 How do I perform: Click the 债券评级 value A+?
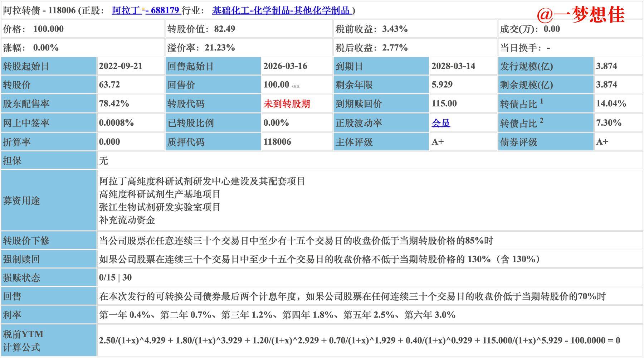(x=602, y=142)
